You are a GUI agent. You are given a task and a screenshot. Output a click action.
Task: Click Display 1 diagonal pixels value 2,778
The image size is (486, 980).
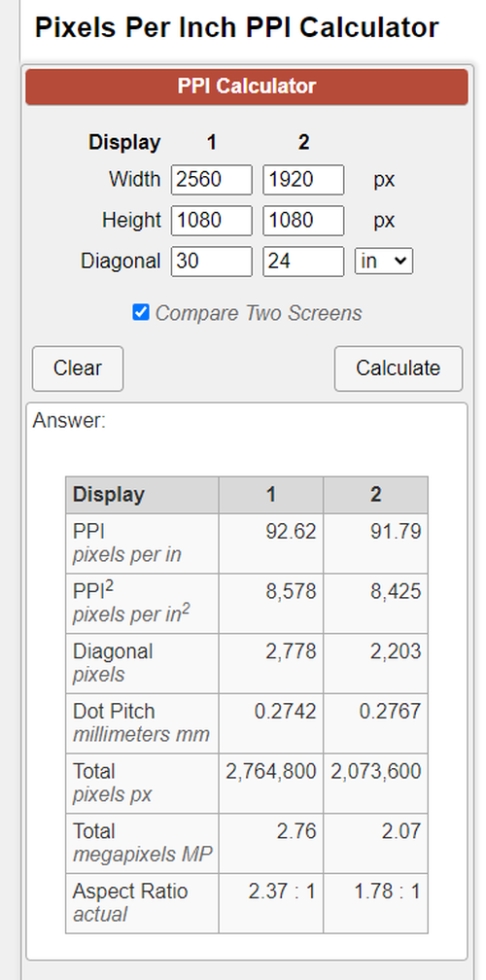(291, 651)
